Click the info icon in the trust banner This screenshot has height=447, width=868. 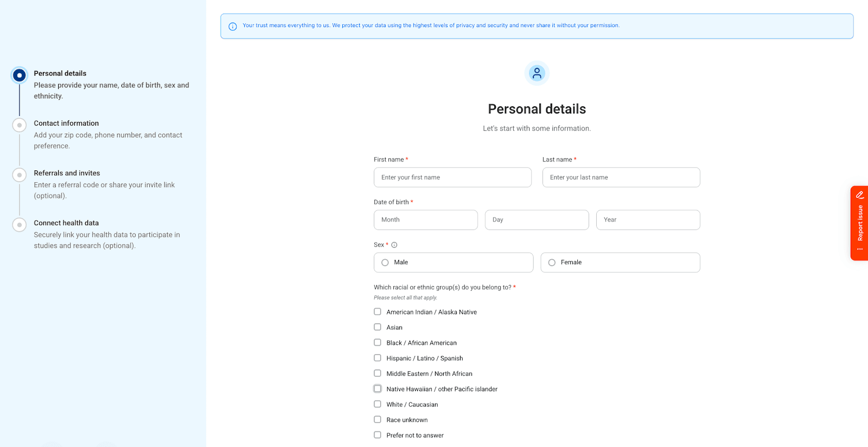pyautogui.click(x=233, y=25)
